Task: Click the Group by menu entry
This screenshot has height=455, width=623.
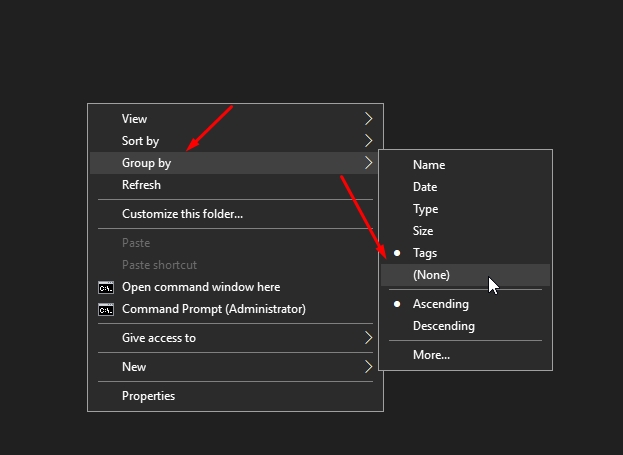Action: [146, 163]
